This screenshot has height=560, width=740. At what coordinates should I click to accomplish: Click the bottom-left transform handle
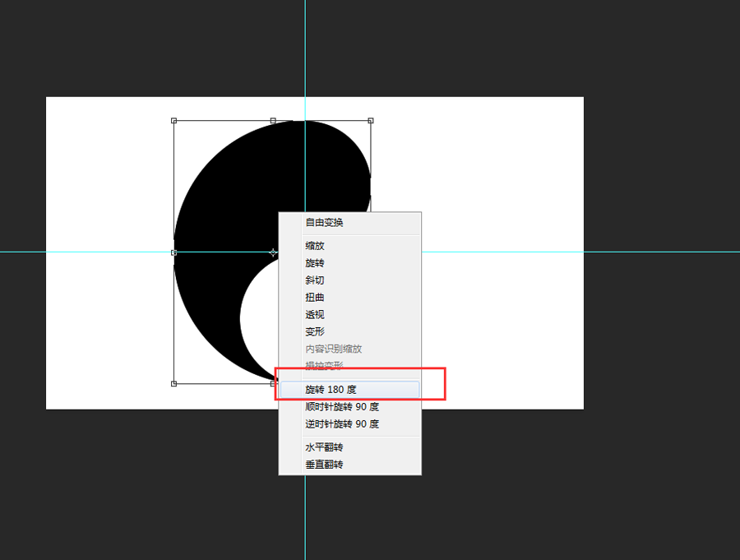click(173, 384)
